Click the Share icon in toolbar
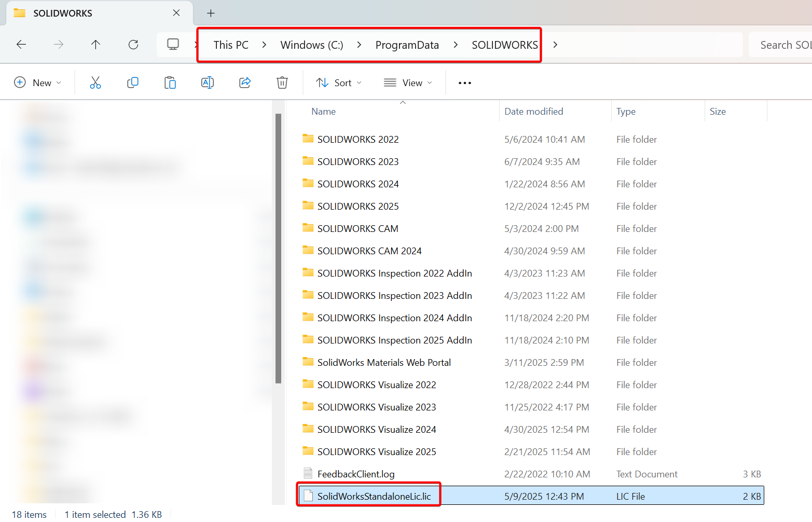The height and width of the screenshot is (522, 812). click(x=245, y=83)
